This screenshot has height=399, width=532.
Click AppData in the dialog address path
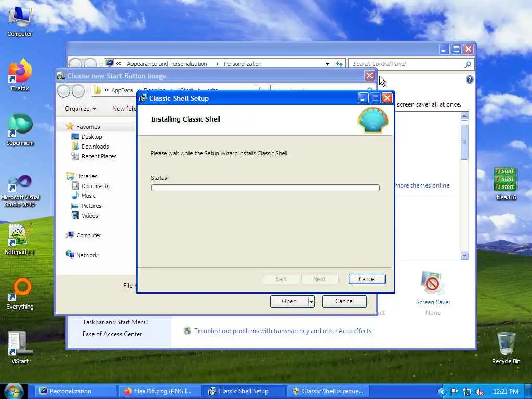(122, 90)
